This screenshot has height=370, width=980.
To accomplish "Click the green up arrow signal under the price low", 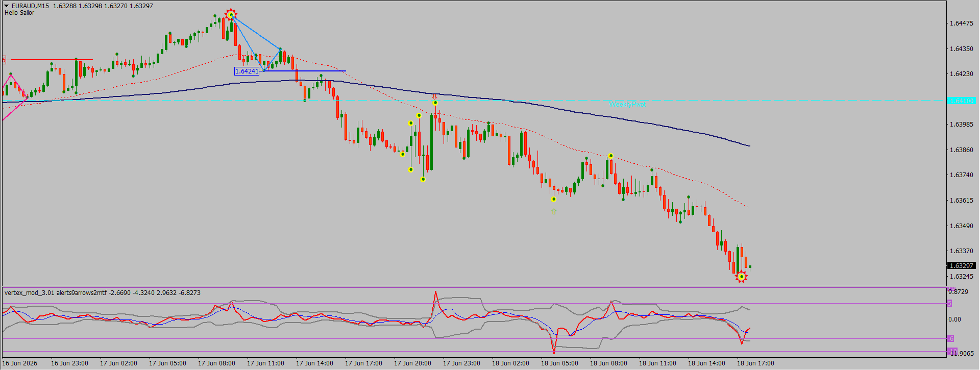I will click(x=554, y=211).
